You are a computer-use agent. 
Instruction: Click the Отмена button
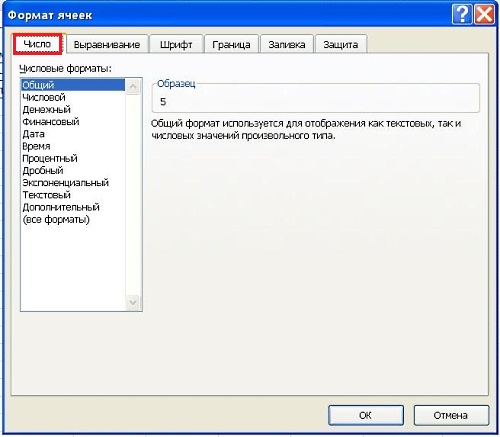[x=451, y=415]
